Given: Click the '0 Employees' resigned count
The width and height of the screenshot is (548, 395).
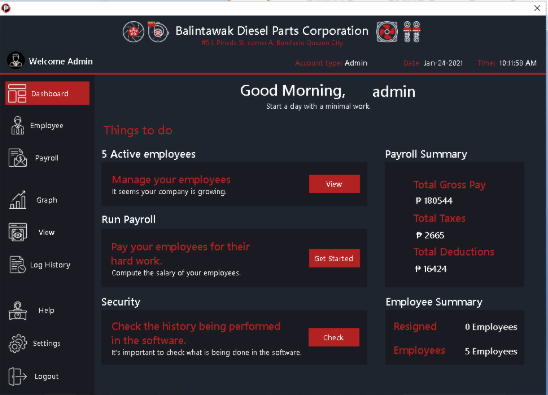Looking at the screenshot, I should coord(491,327).
